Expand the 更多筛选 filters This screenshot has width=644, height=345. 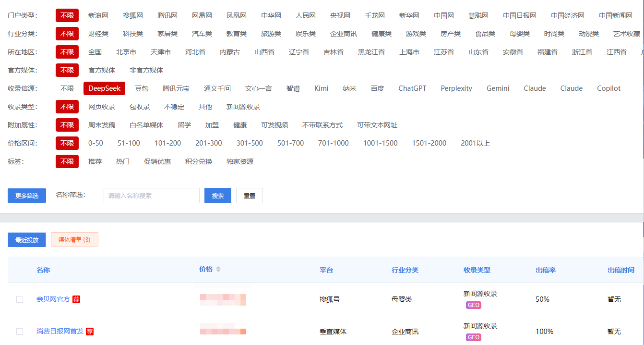pos(27,196)
